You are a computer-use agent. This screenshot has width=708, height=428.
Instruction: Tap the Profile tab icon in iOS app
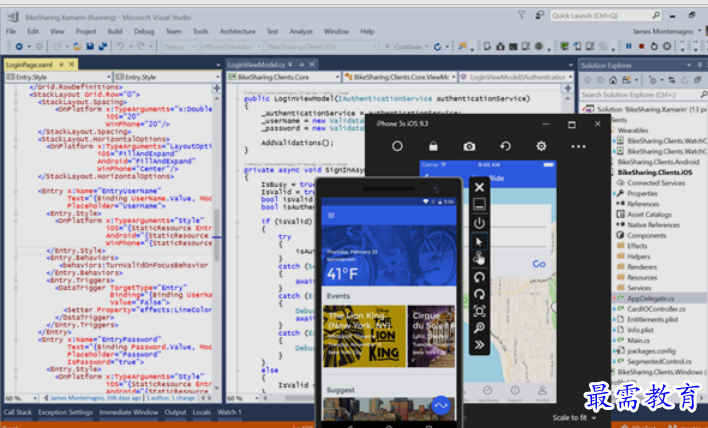542,392
